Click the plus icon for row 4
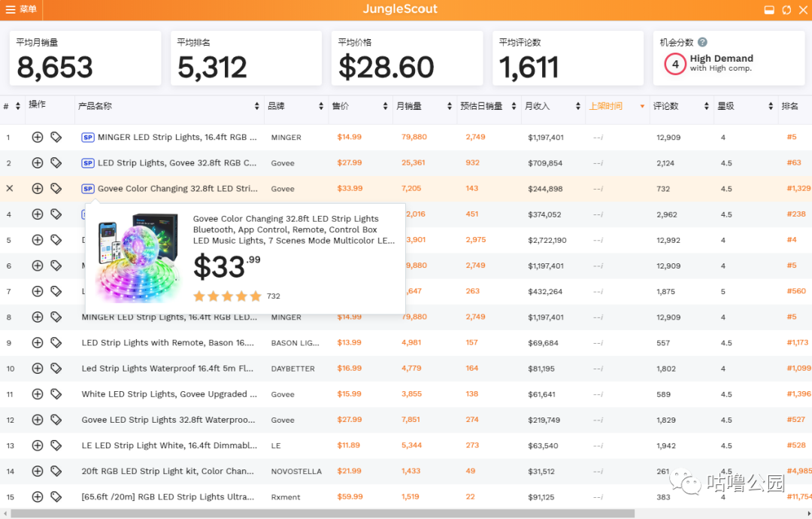Image resolution: width=812 pixels, height=519 pixels. coord(38,214)
